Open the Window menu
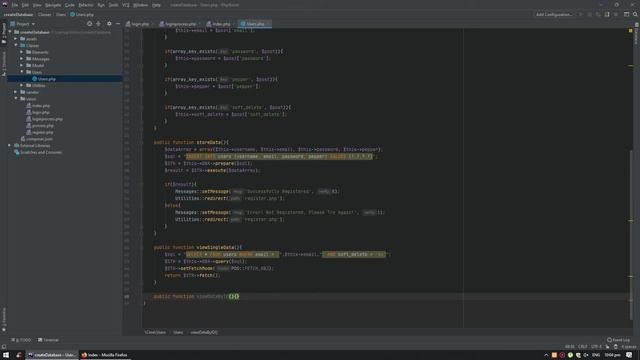 click(x=140, y=5)
